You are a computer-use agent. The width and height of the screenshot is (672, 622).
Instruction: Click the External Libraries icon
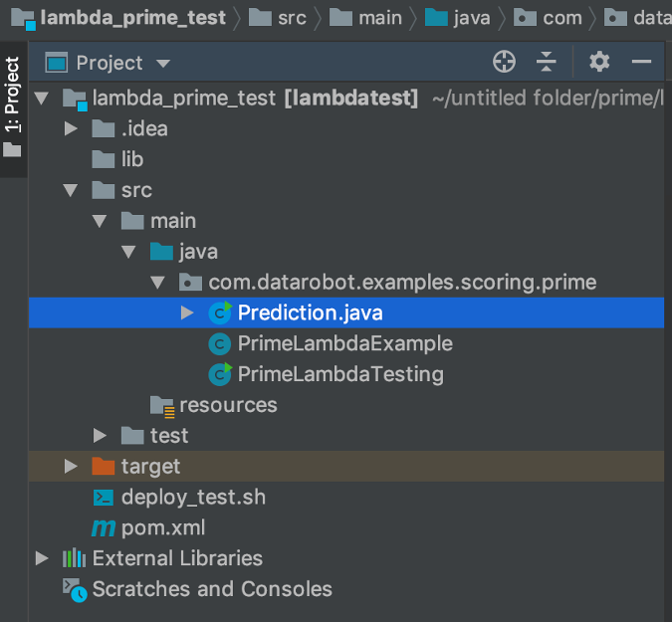tap(75, 558)
